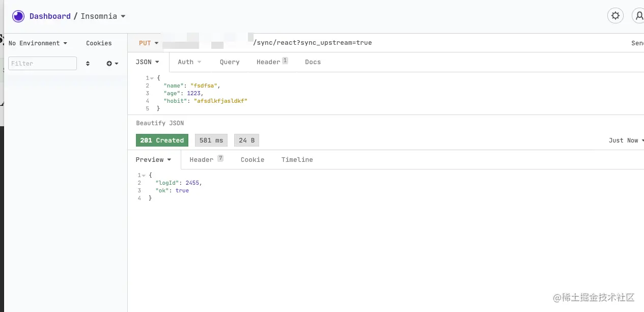Open the Docs tab

pos(313,62)
